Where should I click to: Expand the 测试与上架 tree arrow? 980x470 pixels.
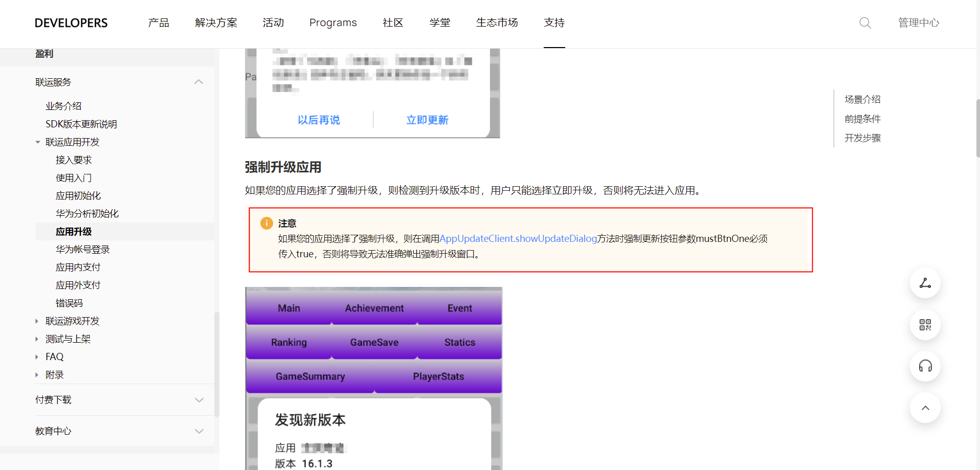pyautogui.click(x=37, y=339)
